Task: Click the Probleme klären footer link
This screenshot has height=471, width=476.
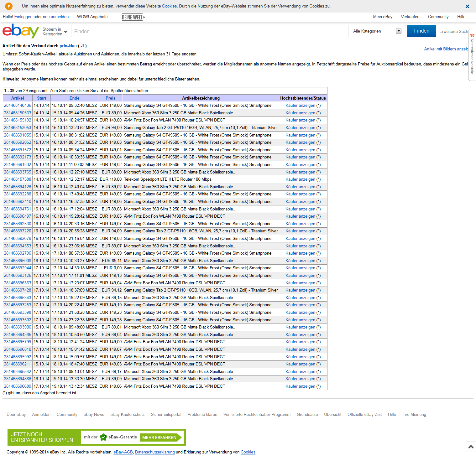Action: click(x=202, y=415)
